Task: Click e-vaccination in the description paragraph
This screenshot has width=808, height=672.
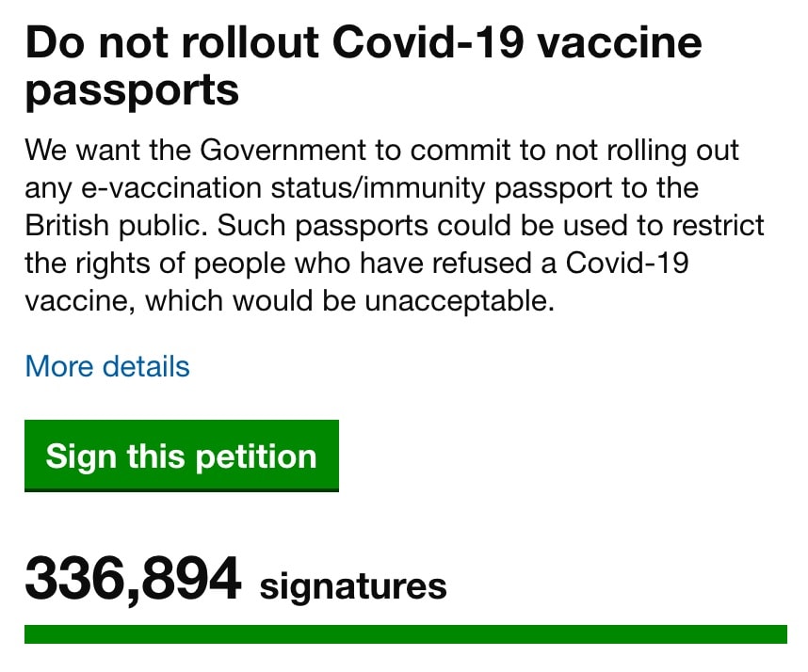Action: (171, 188)
